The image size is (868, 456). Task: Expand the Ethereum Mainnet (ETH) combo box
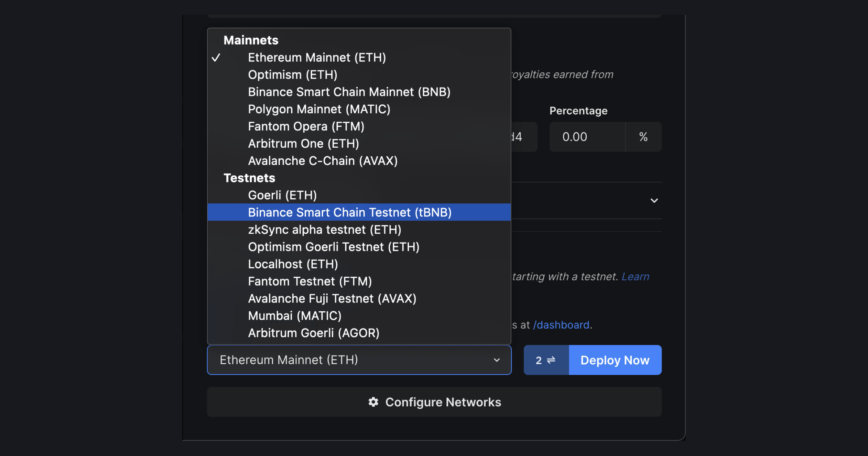coord(359,360)
